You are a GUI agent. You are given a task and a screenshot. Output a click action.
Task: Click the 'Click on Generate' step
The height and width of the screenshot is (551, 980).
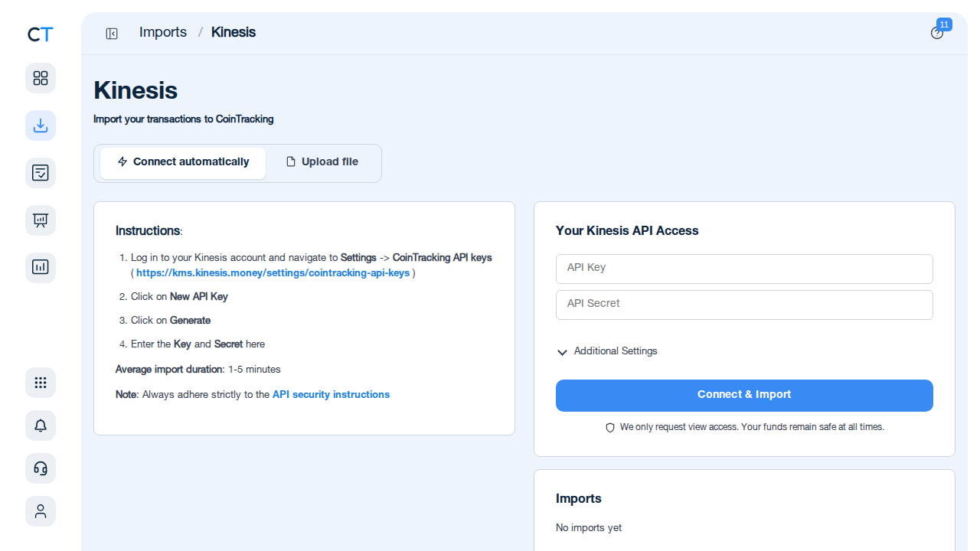click(171, 321)
